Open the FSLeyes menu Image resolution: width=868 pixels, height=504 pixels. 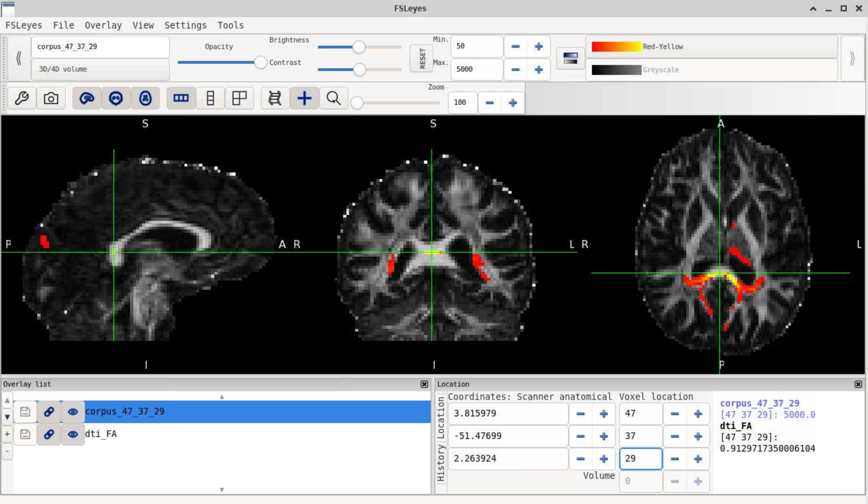(x=24, y=25)
